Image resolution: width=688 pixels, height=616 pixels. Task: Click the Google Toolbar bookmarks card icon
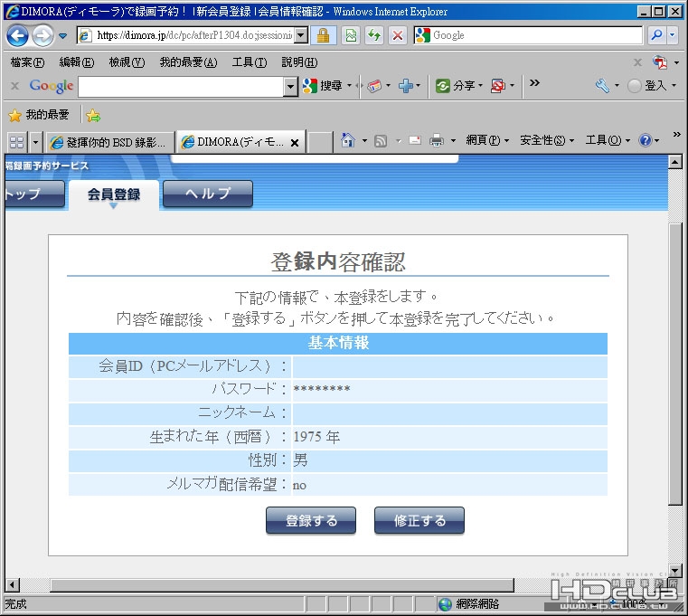[374, 86]
